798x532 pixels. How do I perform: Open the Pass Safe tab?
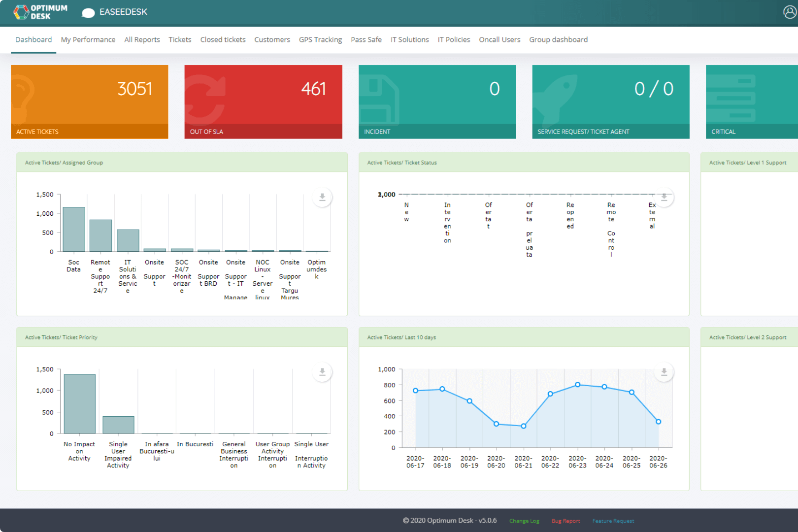coord(366,39)
